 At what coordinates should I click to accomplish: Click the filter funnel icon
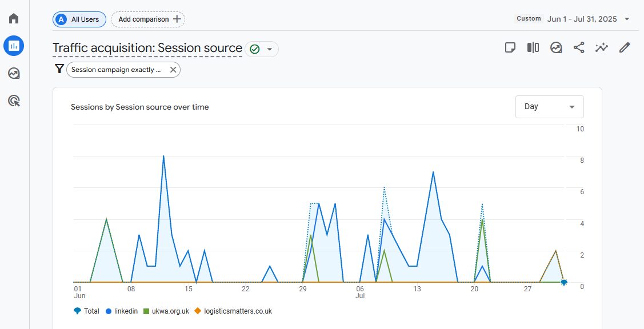59,69
